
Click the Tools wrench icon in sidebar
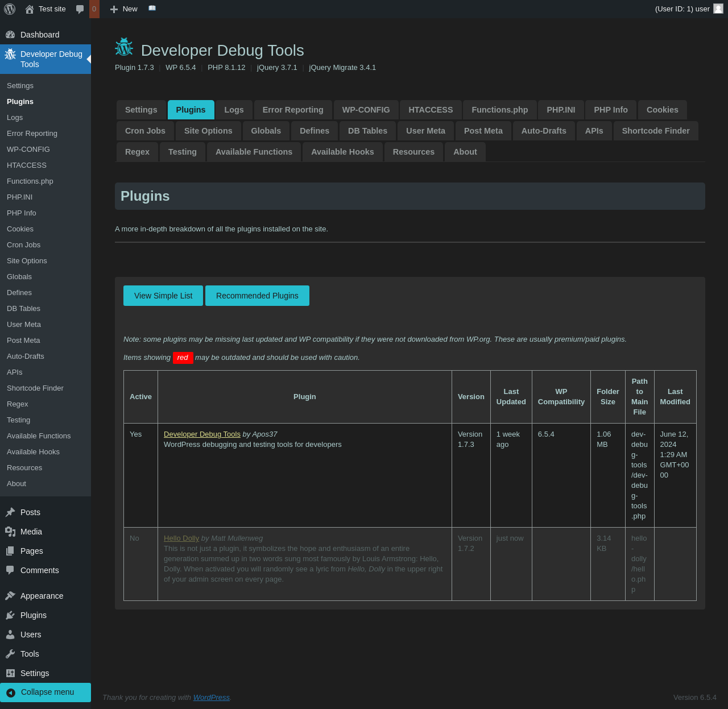tap(10, 654)
